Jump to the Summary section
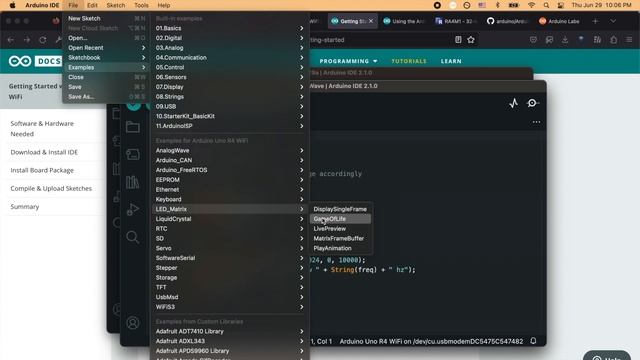The height and width of the screenshot is (360, 640). pyautogui.click(x=25, y=207)
